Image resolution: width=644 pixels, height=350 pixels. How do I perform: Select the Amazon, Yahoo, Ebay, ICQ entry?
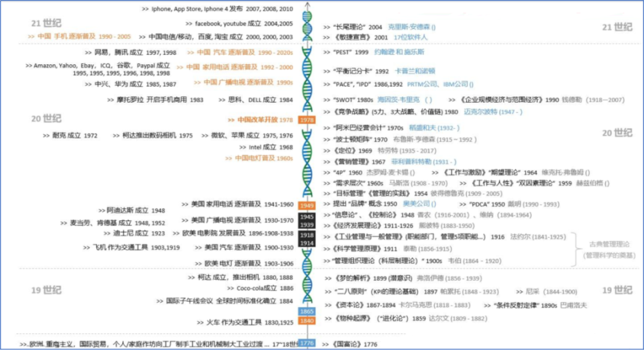pyautogui.click(x=98, y=69)
